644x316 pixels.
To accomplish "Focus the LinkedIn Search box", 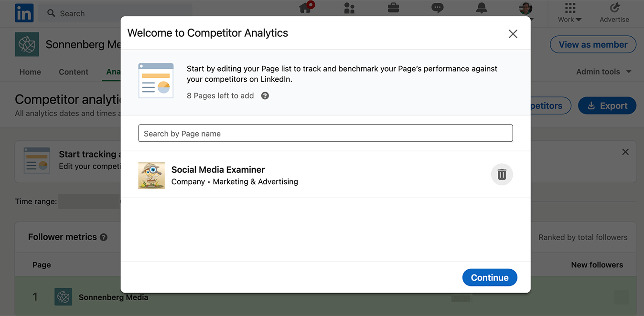I will point(115,13).
